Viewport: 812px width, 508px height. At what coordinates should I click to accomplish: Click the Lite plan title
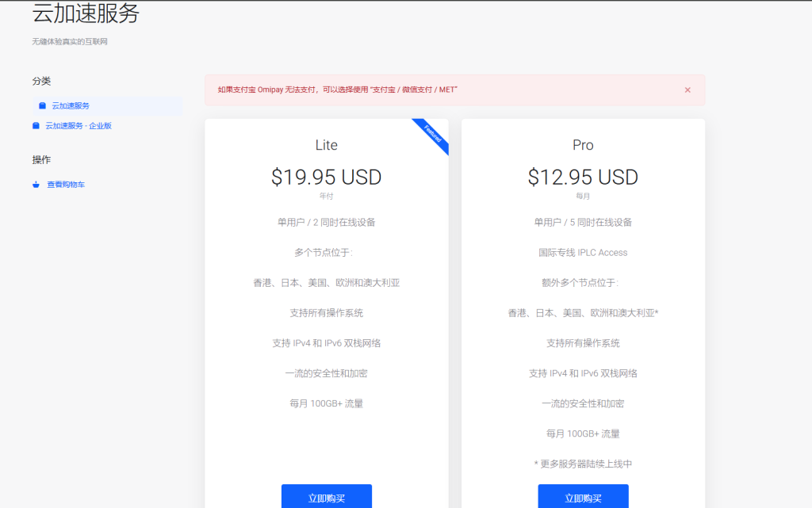coord(326,145)
